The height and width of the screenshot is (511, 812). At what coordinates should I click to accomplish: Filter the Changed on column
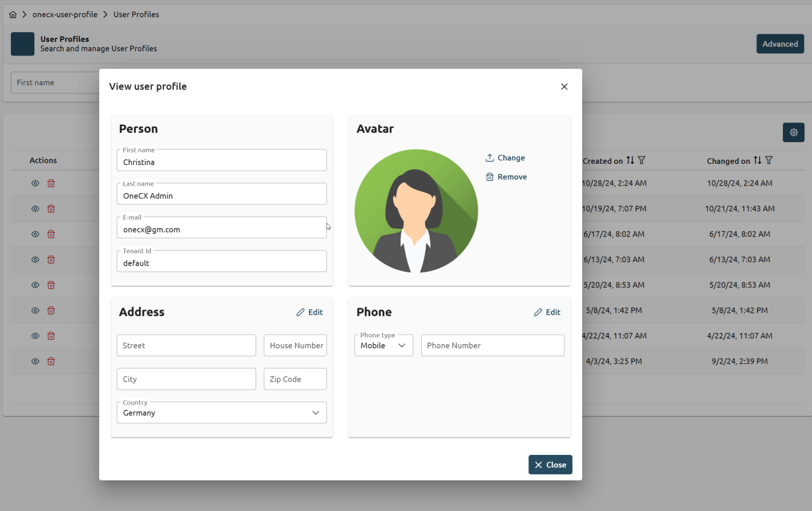click(769, 160)
